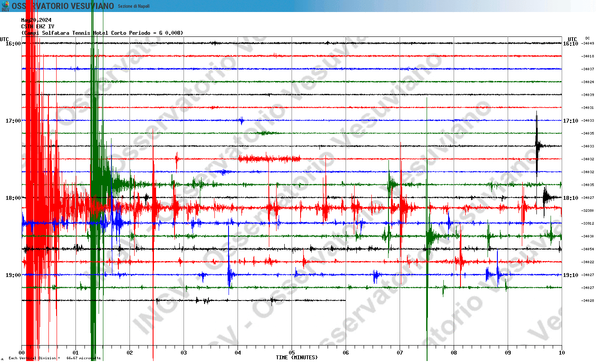Click minute 09 on the time axis
This screenshot has width=596, height=364.
coord(508,353)
